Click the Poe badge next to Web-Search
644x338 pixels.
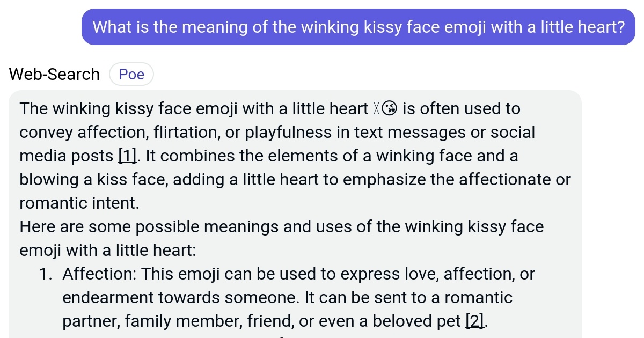pyautogui.click(x=131, y=74)
